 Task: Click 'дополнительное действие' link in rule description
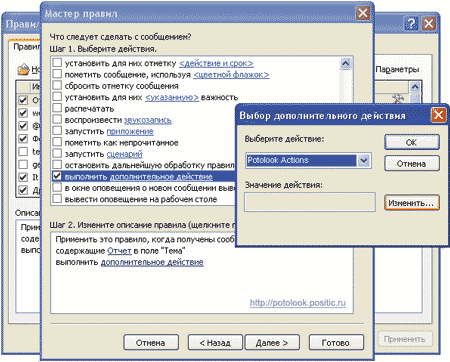click(x=152, y=262)
